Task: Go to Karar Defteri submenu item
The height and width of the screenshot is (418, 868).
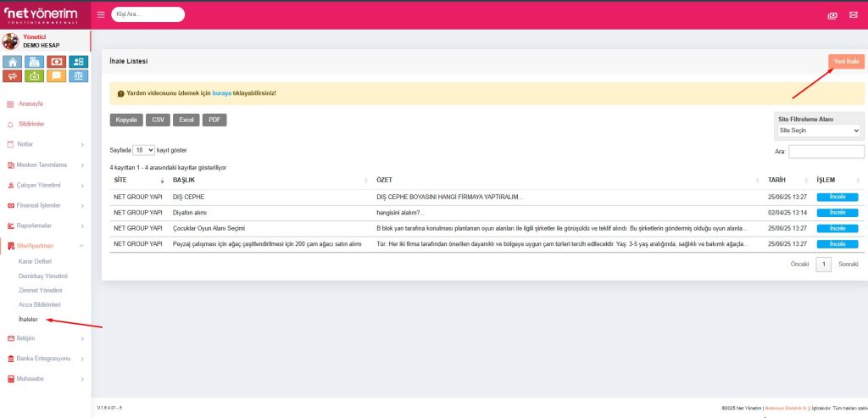Action: point(36,262)
